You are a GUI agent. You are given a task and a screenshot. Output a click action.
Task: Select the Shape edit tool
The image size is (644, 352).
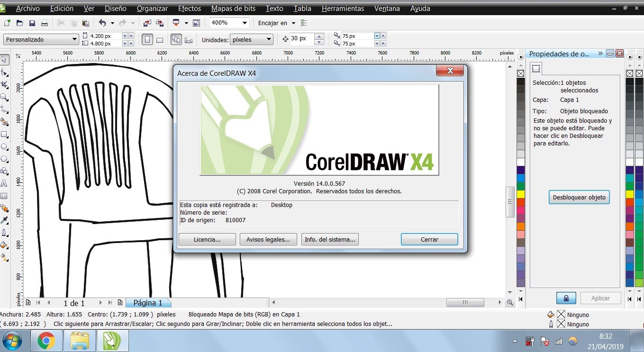tap(4, 72)
